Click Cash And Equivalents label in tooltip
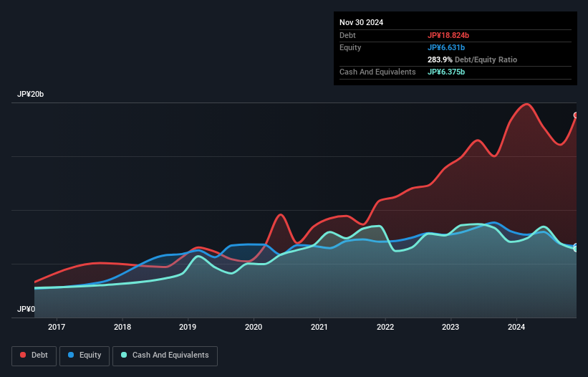 coord(377,72)
